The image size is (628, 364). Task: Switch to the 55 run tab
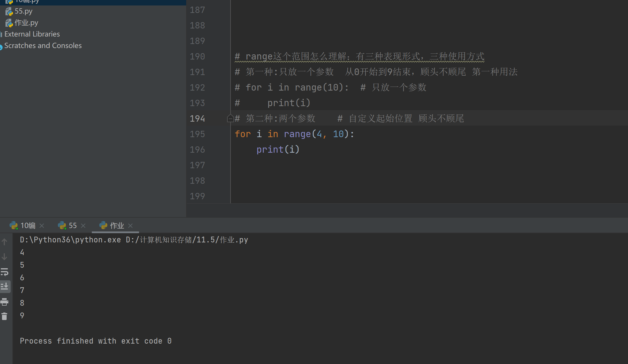click(73, 226)
